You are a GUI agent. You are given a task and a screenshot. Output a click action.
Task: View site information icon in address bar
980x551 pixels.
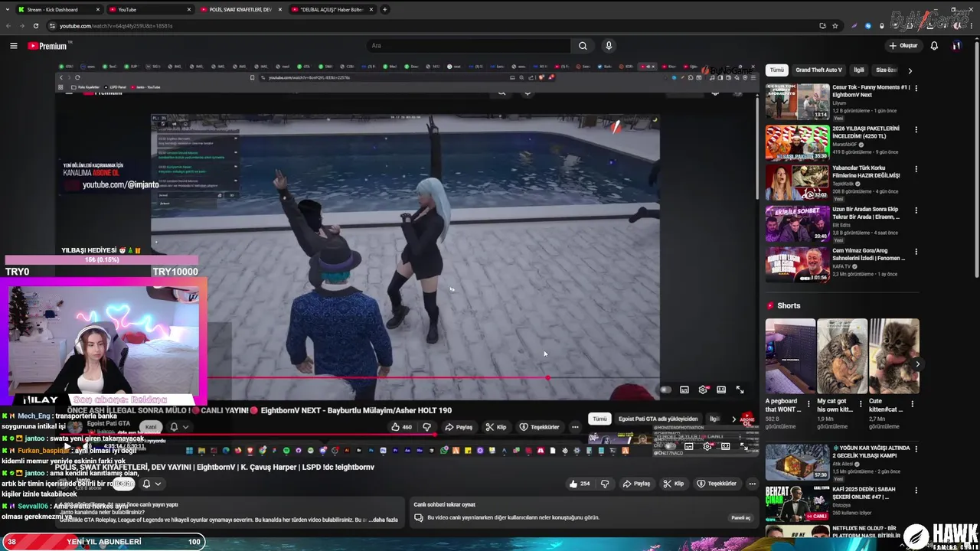(x=52, y=25)
